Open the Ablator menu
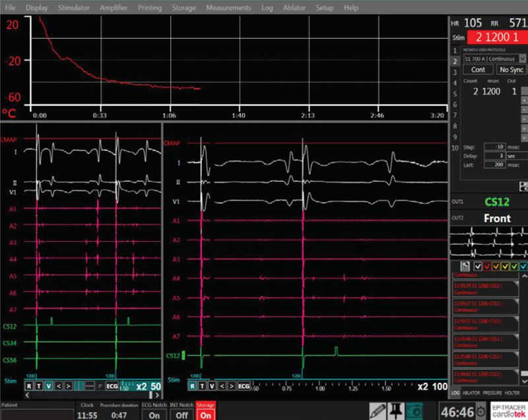The width and height of the screenshot is (528, 420). coord(294,7)
